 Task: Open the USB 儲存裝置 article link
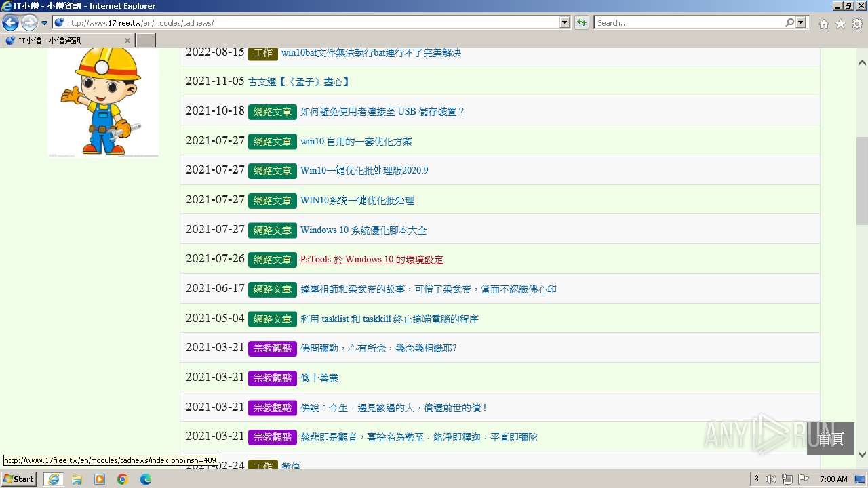click(382, 112)
